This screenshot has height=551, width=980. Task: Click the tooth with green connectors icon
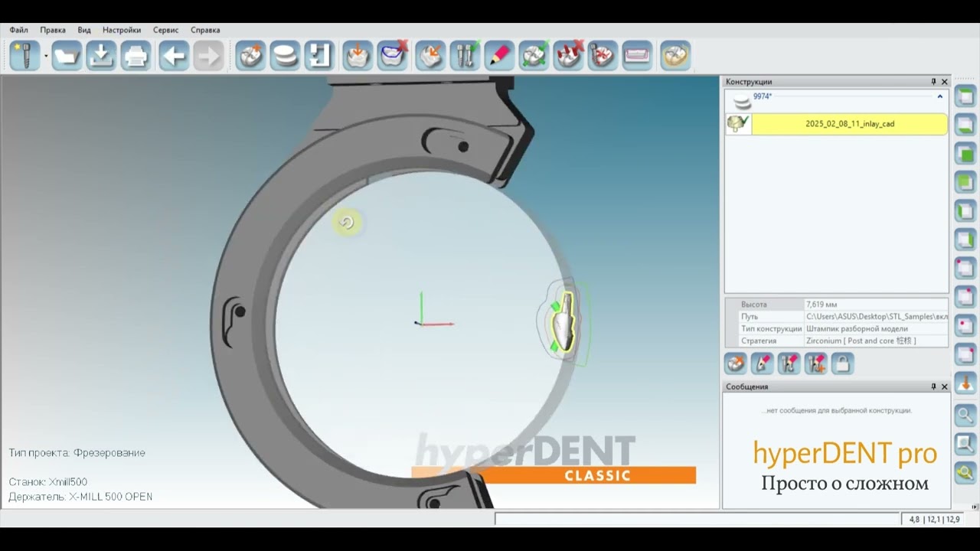click(534, 56)
